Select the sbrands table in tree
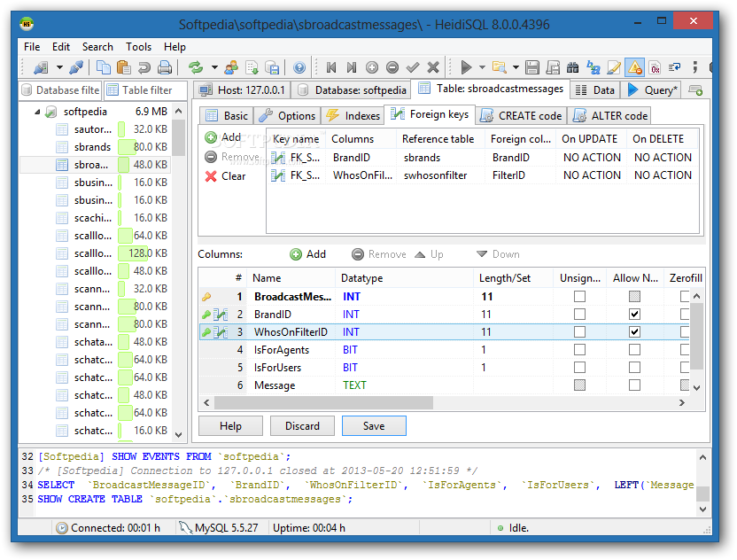The height and width of the screenshot is (560, 737). point(94,147)
